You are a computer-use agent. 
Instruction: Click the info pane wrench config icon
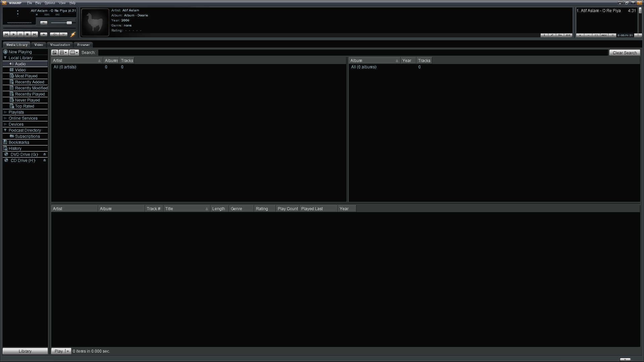552,35
